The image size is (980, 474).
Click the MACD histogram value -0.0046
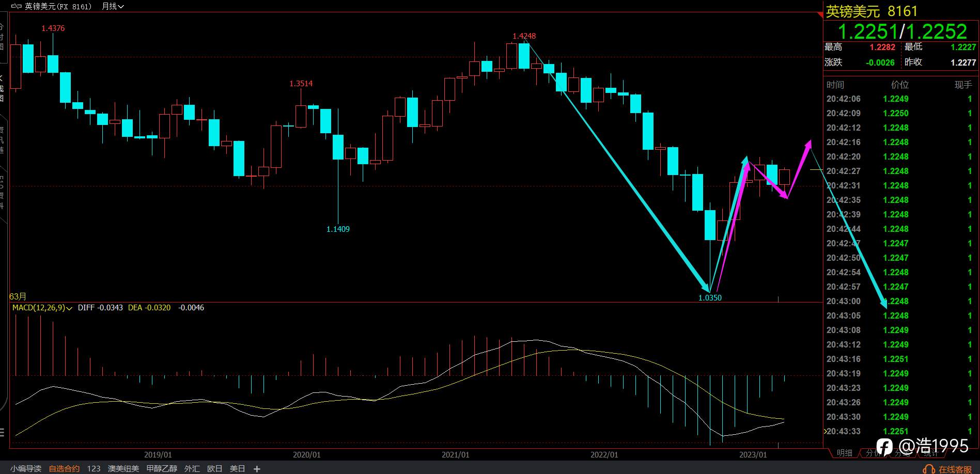pyautogui.click(x=191, y=308)
